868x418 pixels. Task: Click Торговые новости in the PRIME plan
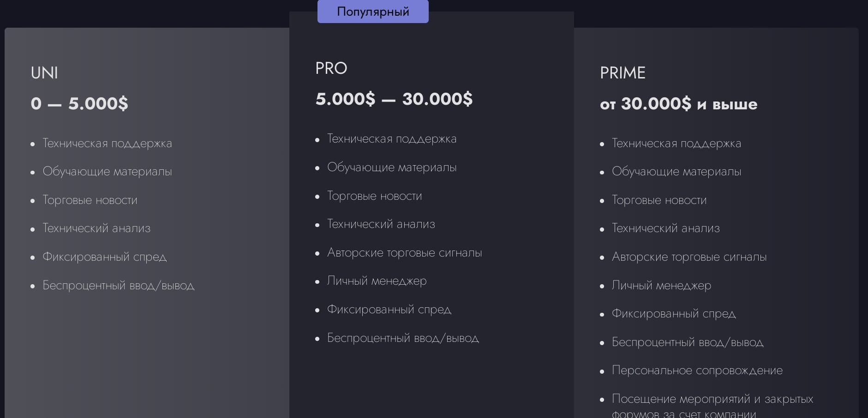pos(659,200)
